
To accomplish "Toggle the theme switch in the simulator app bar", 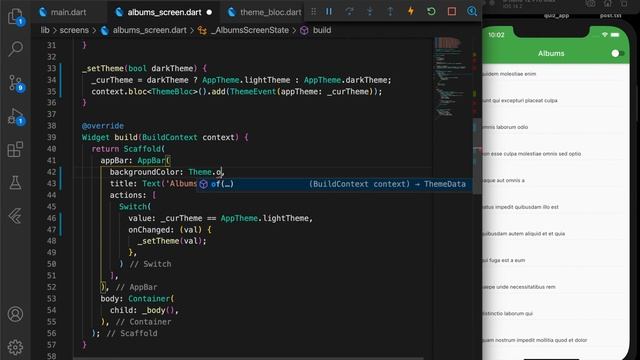I will (x=617, y=53).
